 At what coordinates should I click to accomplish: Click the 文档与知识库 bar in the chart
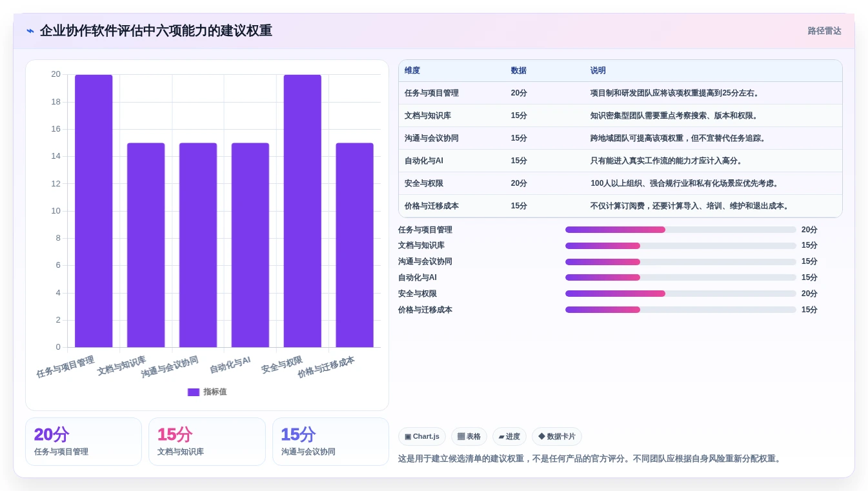pos(146,245)
